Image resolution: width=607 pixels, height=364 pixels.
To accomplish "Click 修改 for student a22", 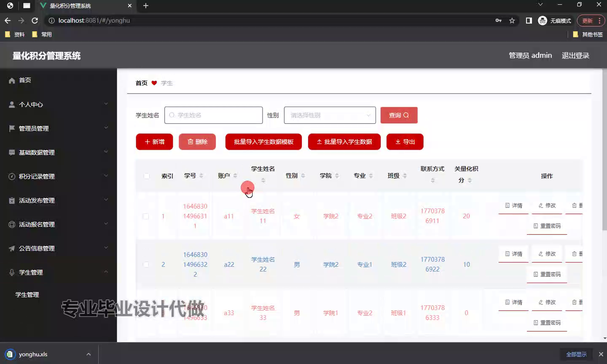I will click(547, 254).
